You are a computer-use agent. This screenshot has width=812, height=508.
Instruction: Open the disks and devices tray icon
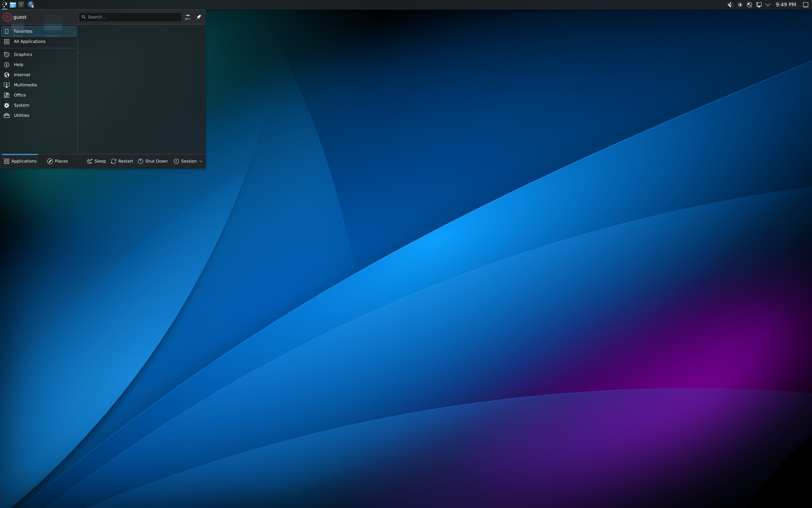[749, 5]
